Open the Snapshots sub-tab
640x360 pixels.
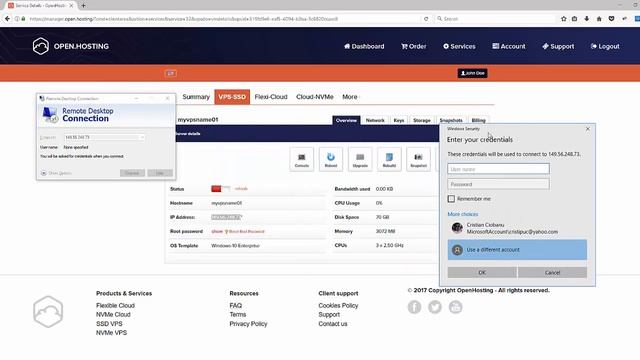tap(451, 120)
